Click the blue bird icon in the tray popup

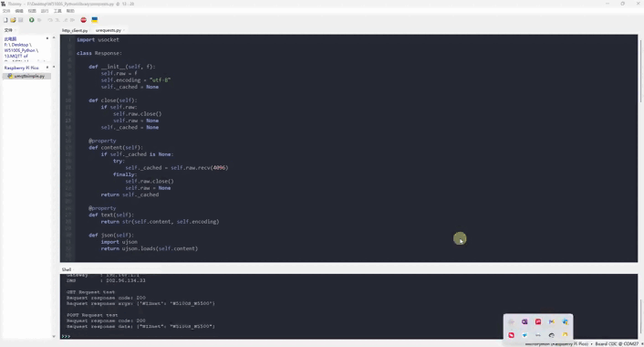pyautogui.click(x=525, y=335)
